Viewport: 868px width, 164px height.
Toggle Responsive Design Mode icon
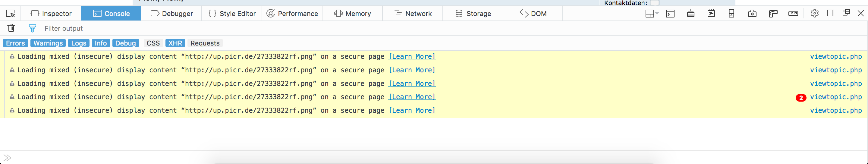731,14
